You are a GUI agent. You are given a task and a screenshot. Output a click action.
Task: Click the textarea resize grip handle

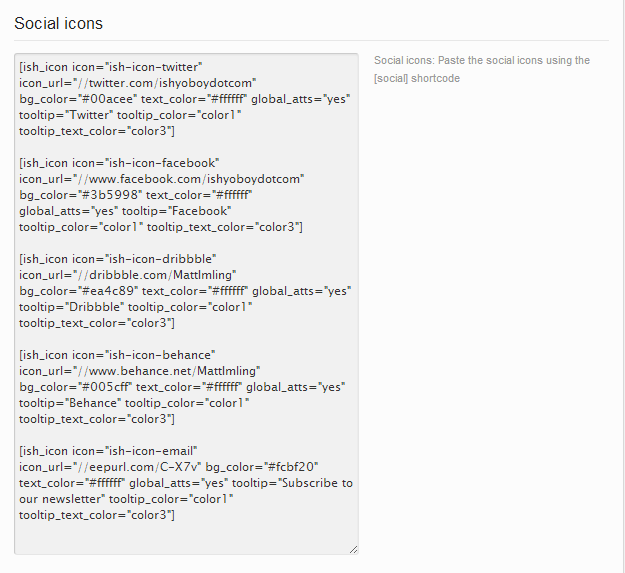click(354, 549)
